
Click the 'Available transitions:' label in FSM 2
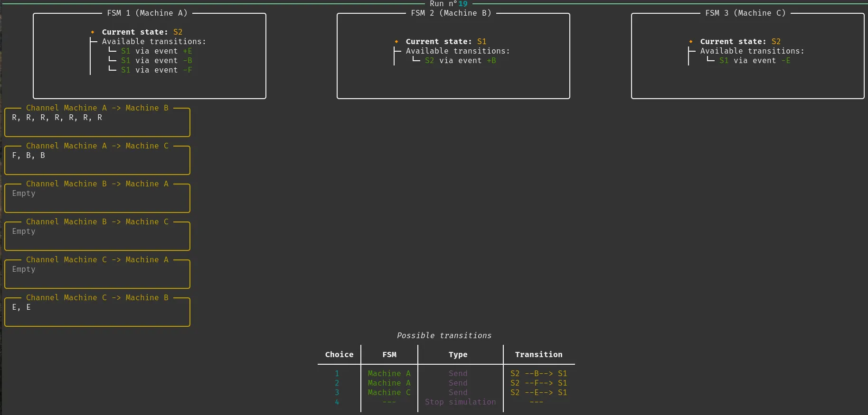coord(458,51)
